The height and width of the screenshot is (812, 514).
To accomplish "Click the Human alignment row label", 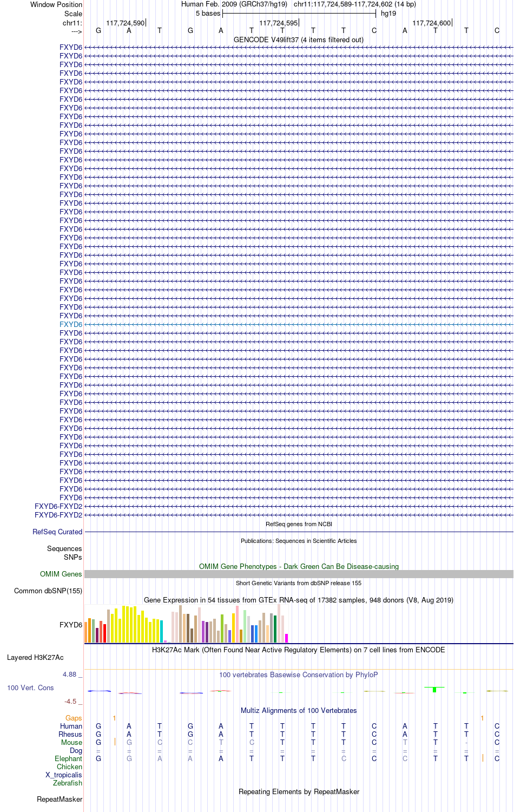I will coord(71,726).
